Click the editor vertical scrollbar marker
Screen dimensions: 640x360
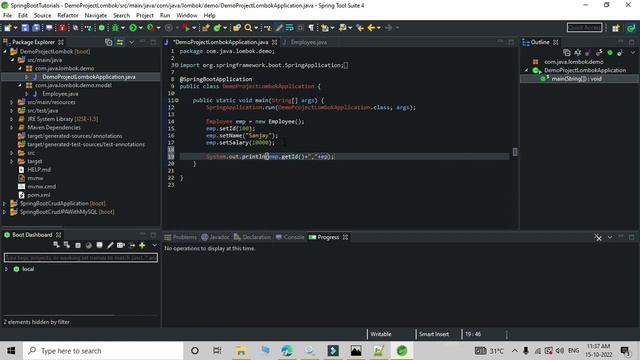515,152
